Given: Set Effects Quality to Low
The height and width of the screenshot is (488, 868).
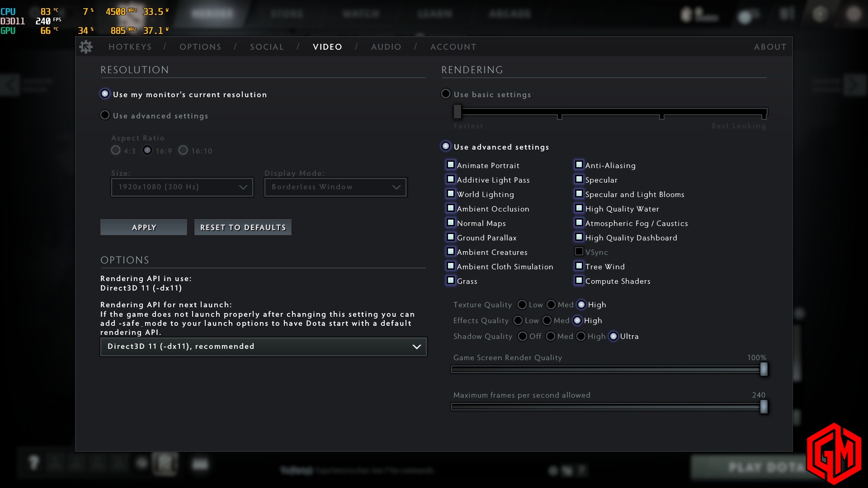Looking at the screenshot, I should click(519, 320).
